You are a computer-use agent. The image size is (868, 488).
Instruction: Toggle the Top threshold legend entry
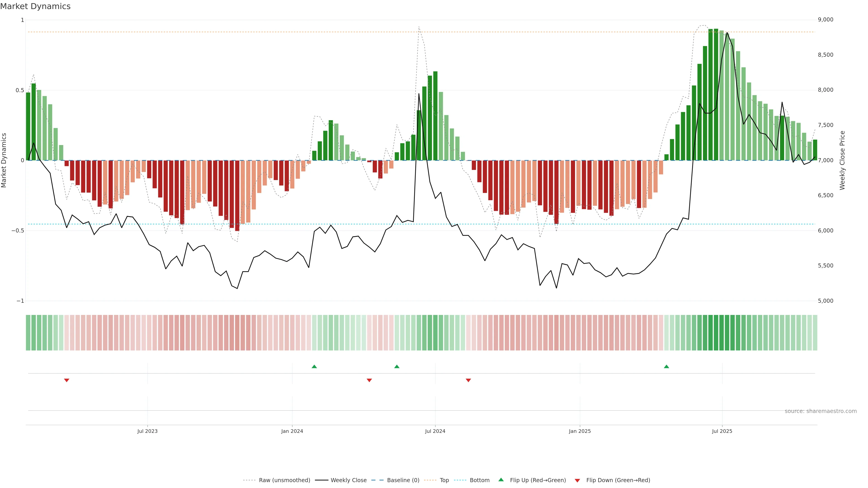[444, 480]
